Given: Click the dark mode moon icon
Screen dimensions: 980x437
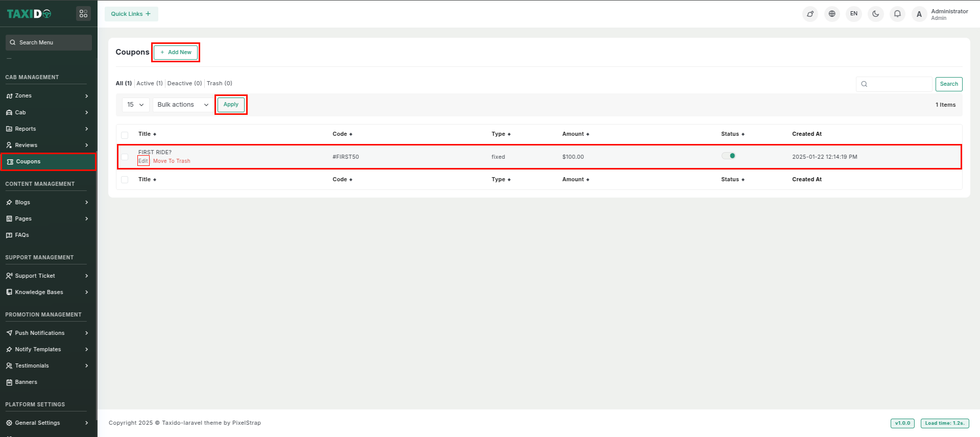Looking at the screenshot, I should coord(875,14).
